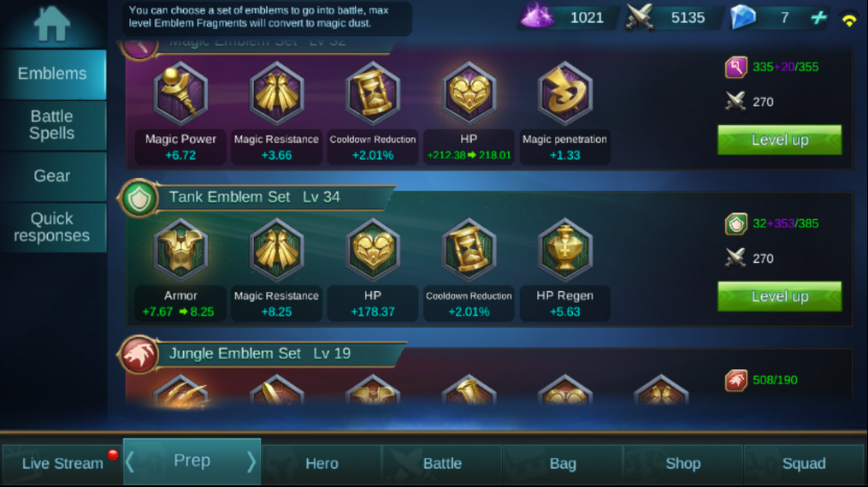Tap the Tank set Armor emblem icon
The image size is (868, 487).
tap(180, 250)
